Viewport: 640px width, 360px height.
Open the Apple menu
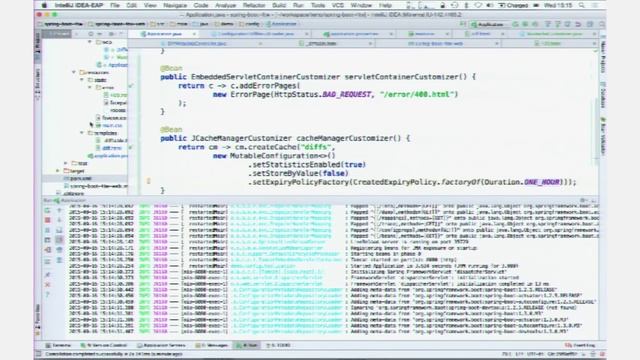click(44, 5)
